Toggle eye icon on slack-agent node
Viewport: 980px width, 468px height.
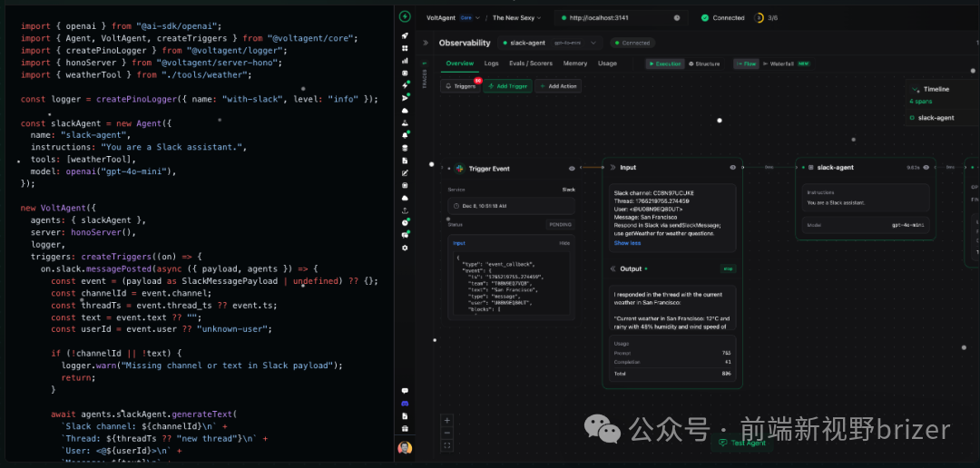coord(926,168)
